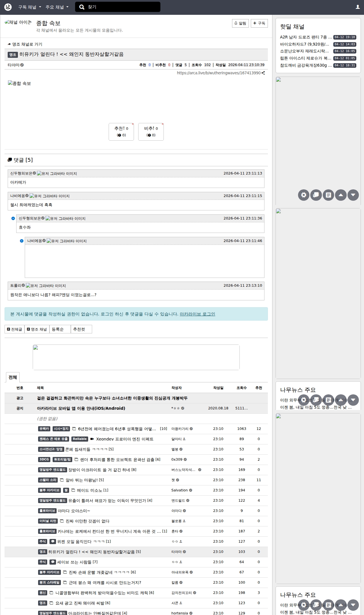364x615 pixels.
Task: Click the 유랙카 category badge
Action: (x=44, y=429)
